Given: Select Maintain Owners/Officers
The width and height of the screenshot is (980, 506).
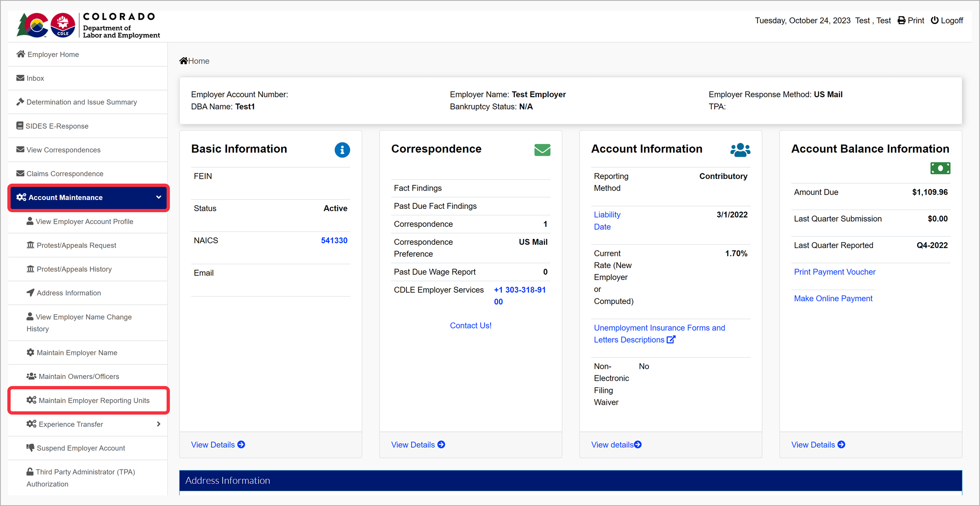Looking at the screenshot, I should coord(88,376).
